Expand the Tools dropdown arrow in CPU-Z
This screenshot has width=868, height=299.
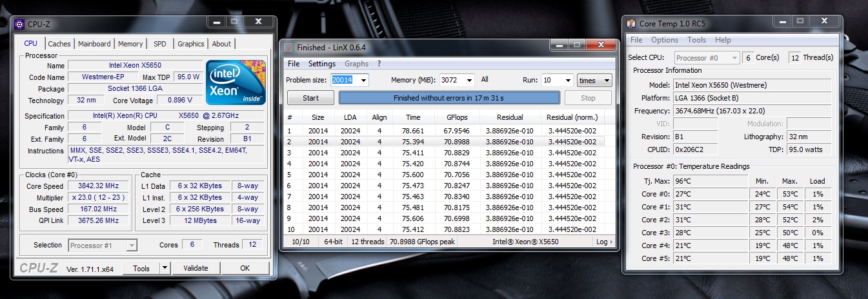(x=165, y=268)
